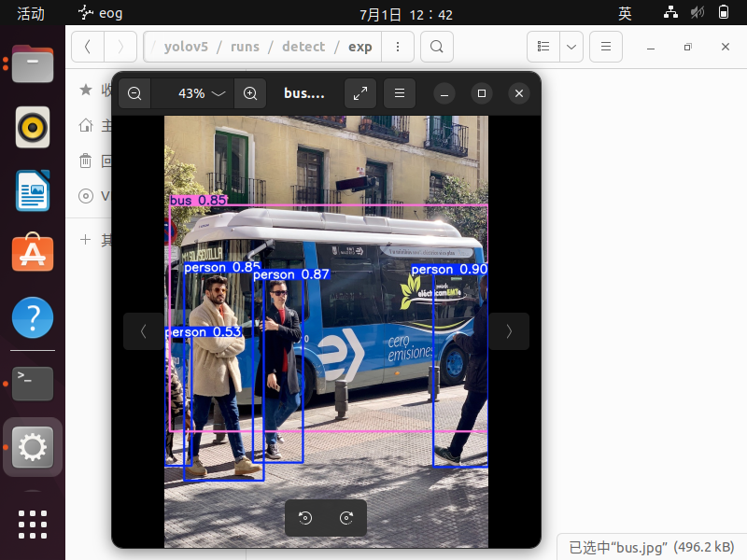Toggle list view in file manager
Screen dimensions: 747x560
pyautogui.click(x=544, y=47)
